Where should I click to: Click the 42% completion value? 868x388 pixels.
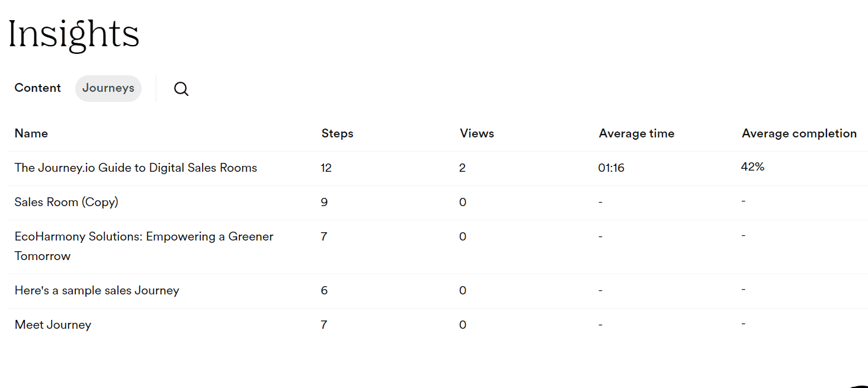(x=752, y=166)
